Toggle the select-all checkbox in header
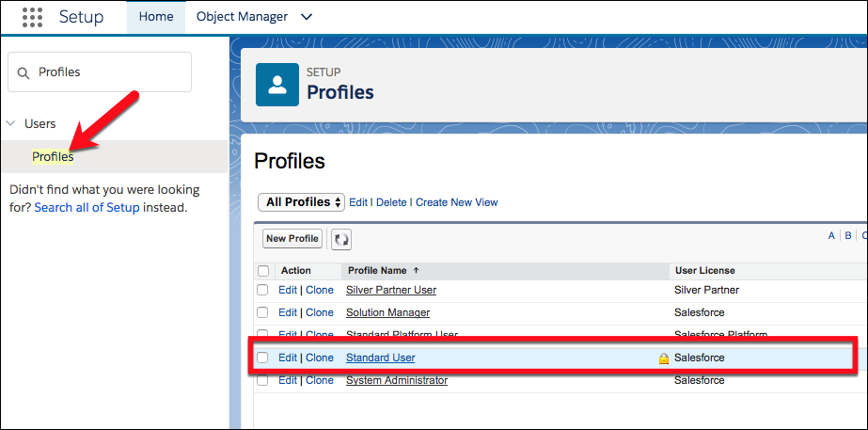The height and width of the screenshot is (430, 868). pyautogui.click(x=263, y=271)
